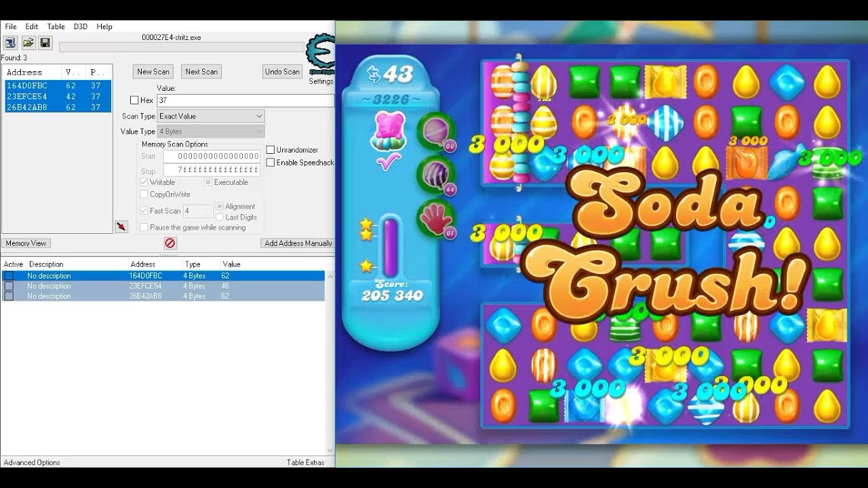Click the striped candy booster in game
Screen dimensions: 868x488
(435, 175)
